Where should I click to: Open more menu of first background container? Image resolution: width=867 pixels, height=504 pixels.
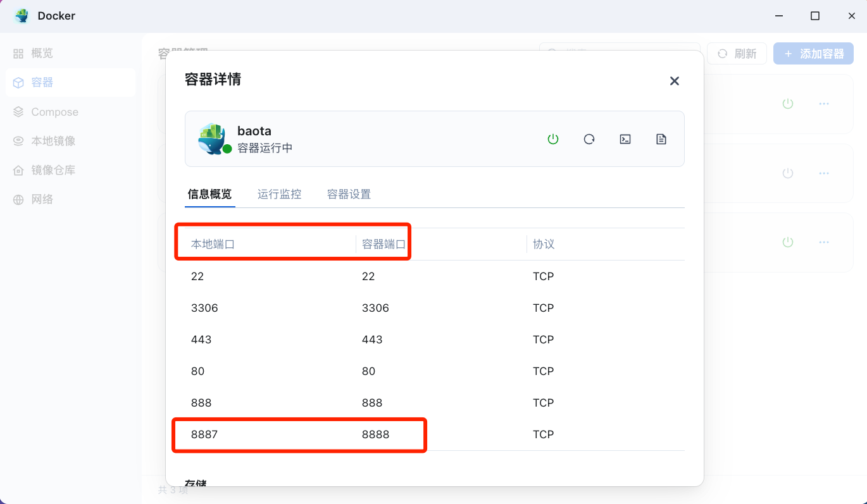click(824, 104)
